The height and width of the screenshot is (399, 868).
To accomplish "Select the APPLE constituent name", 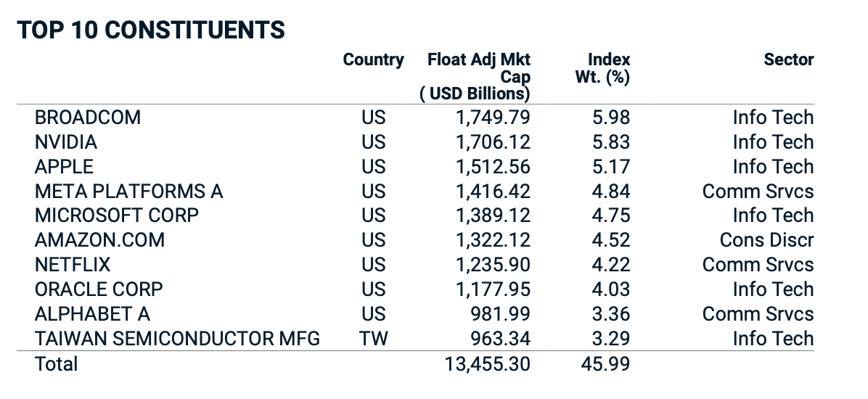I will pyautogui.click(x=64, y=167).
